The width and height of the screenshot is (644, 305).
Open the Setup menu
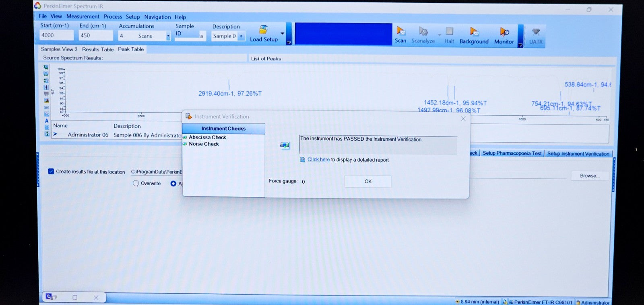pyautogui.click(x=132, y=17)
